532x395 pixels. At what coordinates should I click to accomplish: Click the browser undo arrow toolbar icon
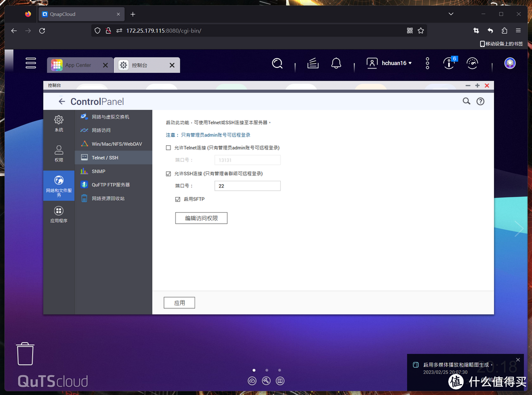490,31
